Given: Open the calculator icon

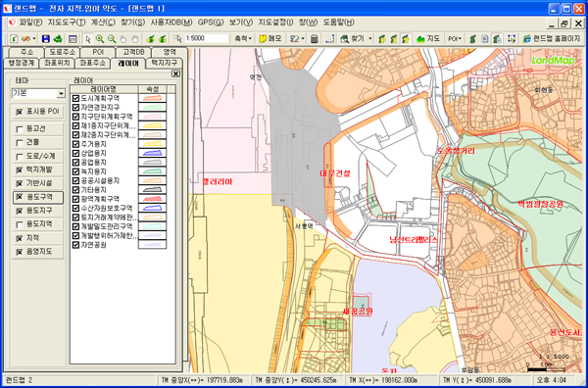Looking at the screenshot, I should pyautogui.click(x=315, y=38).
